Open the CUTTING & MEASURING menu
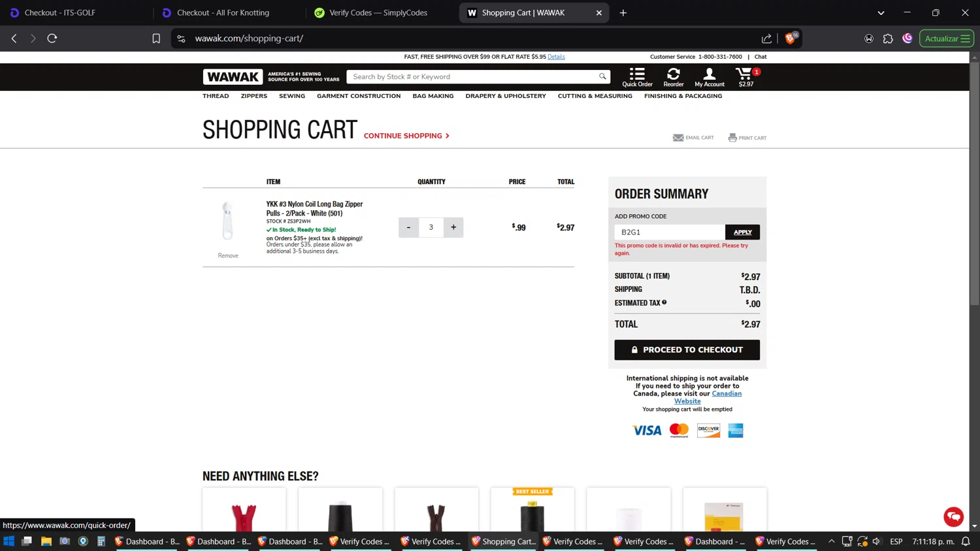Screen dimensions: 980x551 point(595,96)
